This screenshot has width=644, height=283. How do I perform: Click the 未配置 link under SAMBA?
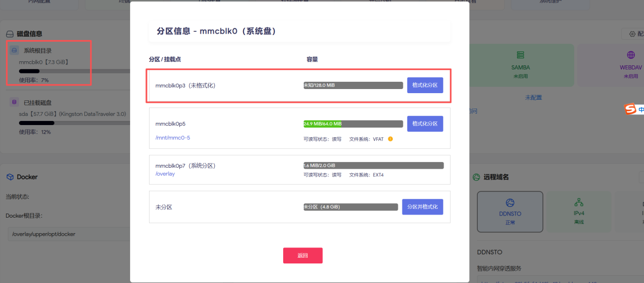coord(533,97)
